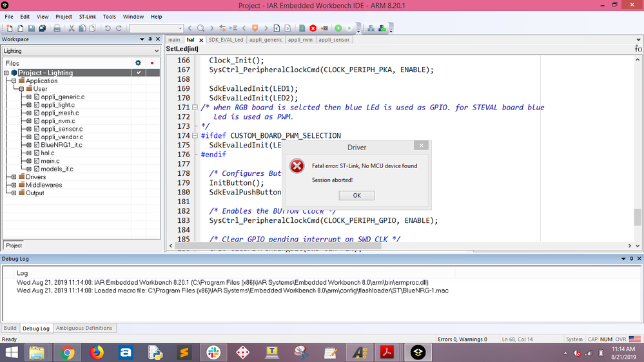
Task: Select appli_vendor.c in file tree
Action: click(x=62, y=137)
